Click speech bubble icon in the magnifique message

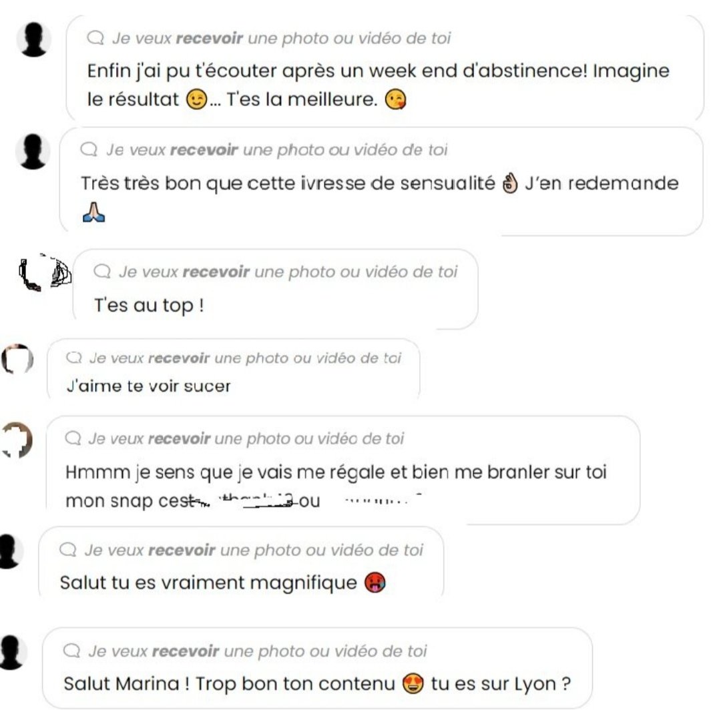[x=68, y=550]
